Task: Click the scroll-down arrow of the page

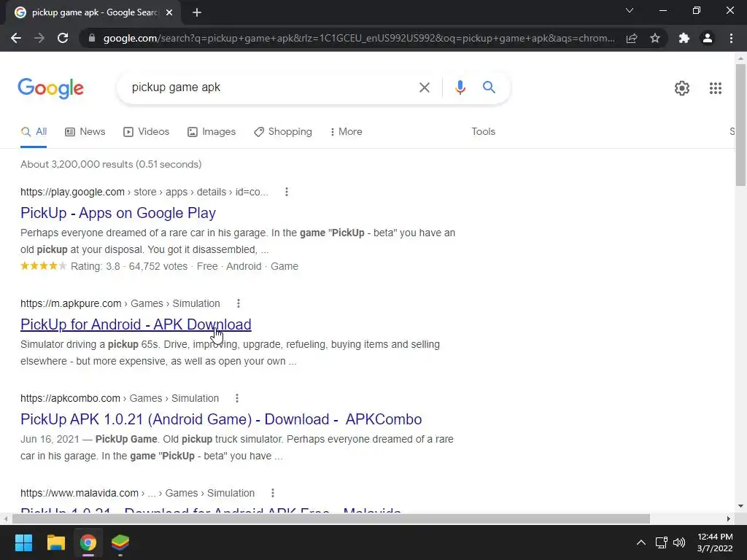Action: pyautogui.click(x=740, y=506)
